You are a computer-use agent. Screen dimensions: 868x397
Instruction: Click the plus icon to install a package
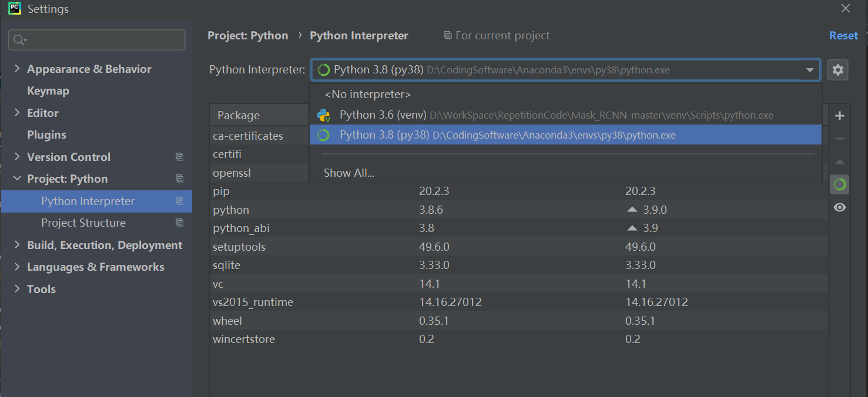pos(840,116)
